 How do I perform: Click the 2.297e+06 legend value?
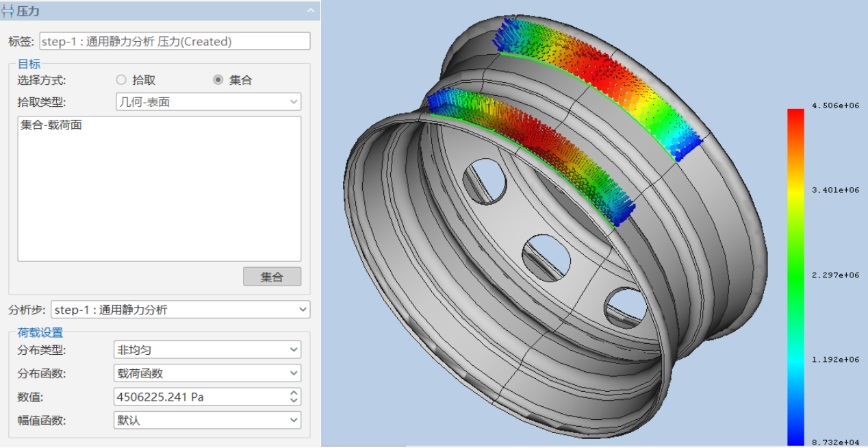835,275
